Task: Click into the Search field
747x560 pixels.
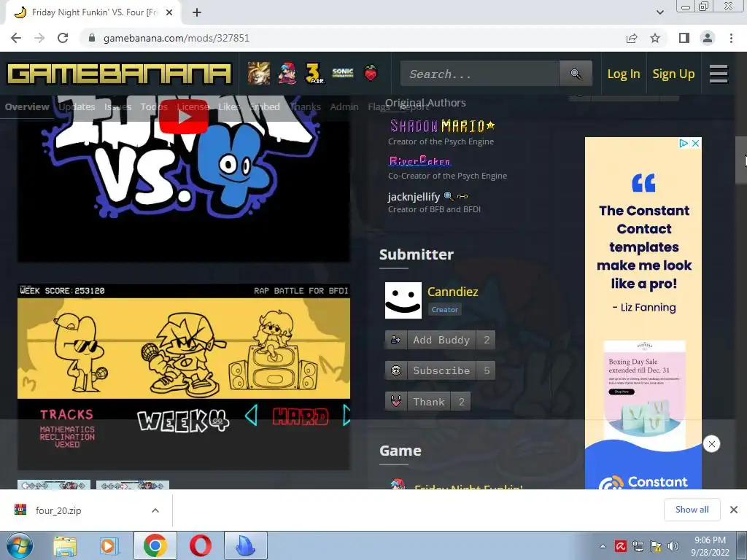Action: [x=480, y=74]
